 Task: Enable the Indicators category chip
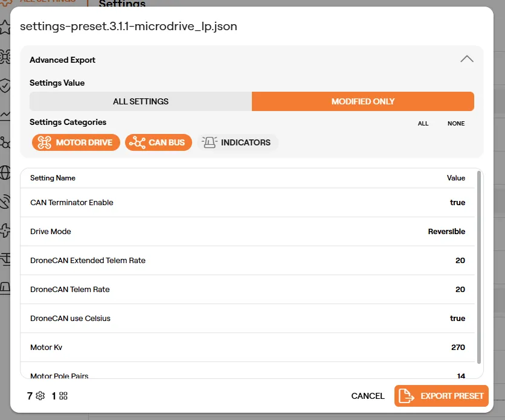[x=237, y=142]
